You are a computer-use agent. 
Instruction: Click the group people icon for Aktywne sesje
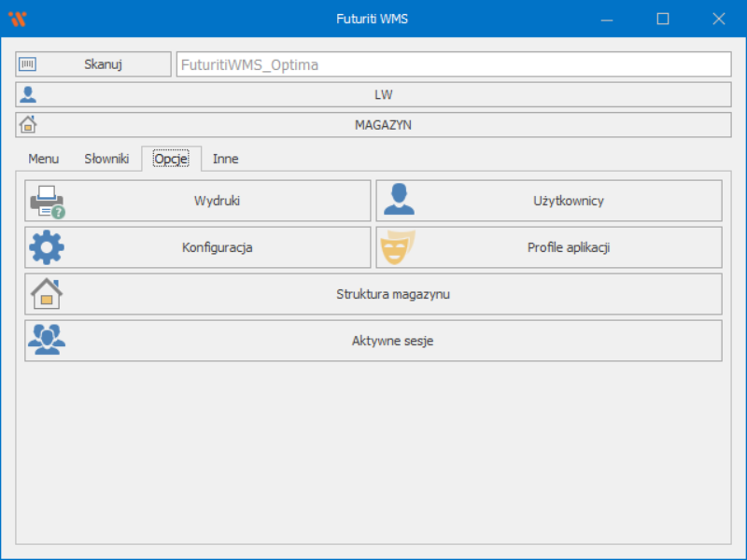pyautogui.click(x=46, y=340)
